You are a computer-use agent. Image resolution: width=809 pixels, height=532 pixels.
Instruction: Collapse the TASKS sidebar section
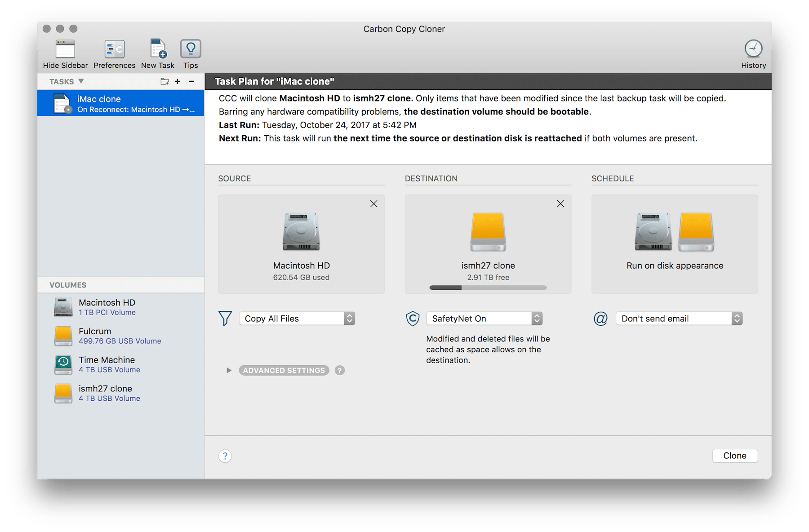coord(81,81)
